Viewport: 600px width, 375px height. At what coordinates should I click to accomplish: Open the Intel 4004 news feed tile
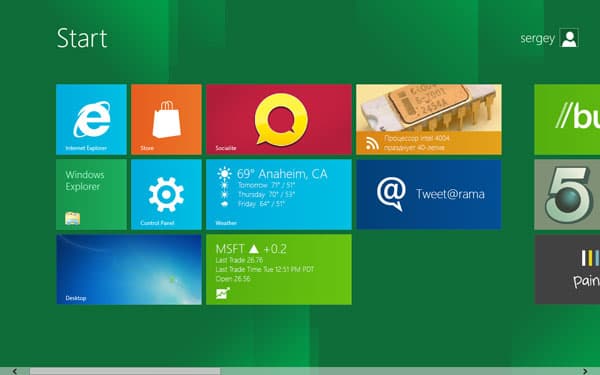(429, 119)
